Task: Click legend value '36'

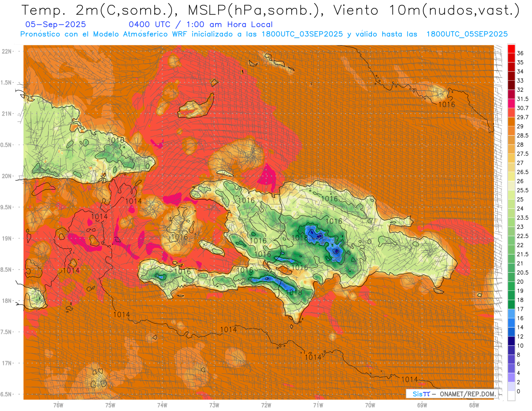Action: tap(520, 53)
